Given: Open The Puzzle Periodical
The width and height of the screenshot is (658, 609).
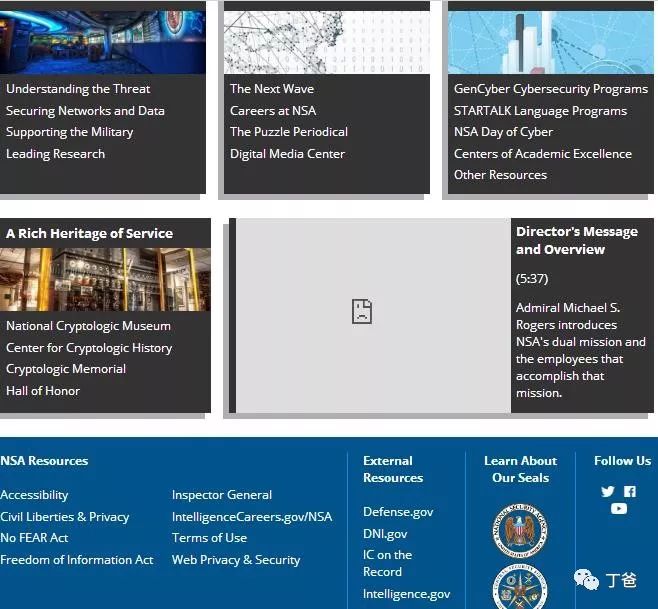Looking at the screenshot, I should pos(289,132).
